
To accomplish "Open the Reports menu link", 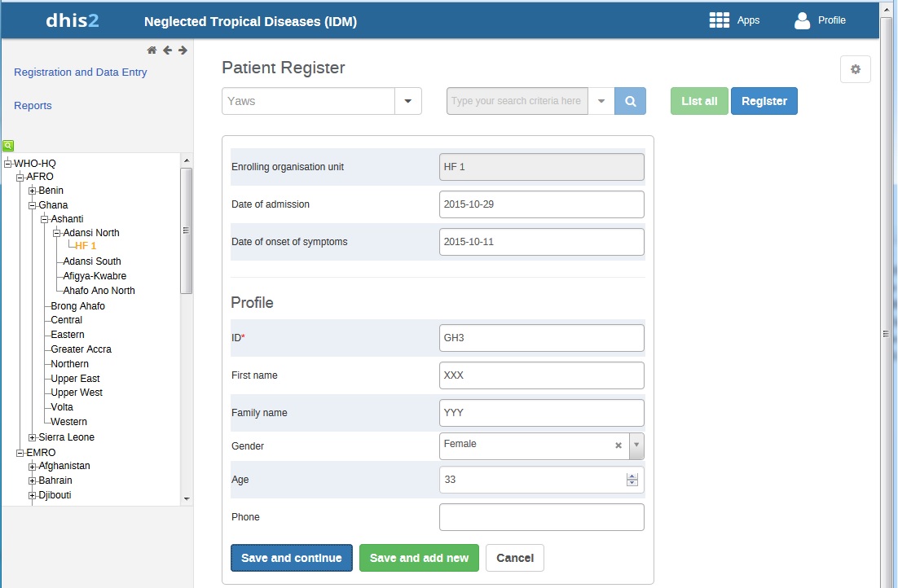I will [33, 105].
